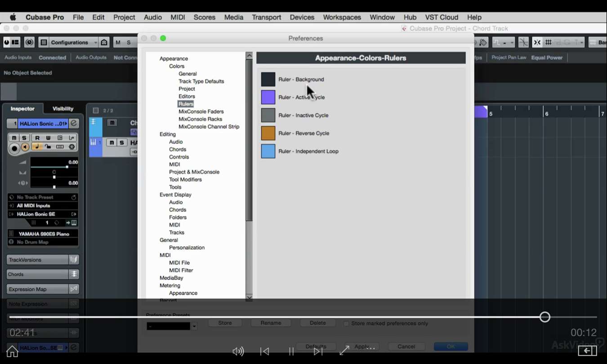Click the fullscreen expand arrows icon
Viewport: 607px width, 364px height.
tap(344, 351)
